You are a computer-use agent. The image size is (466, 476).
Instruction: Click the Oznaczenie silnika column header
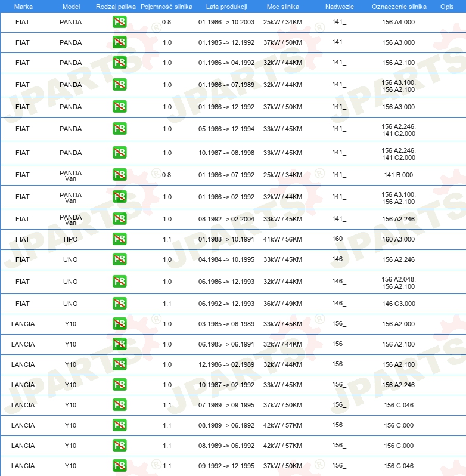click(399, 7)
